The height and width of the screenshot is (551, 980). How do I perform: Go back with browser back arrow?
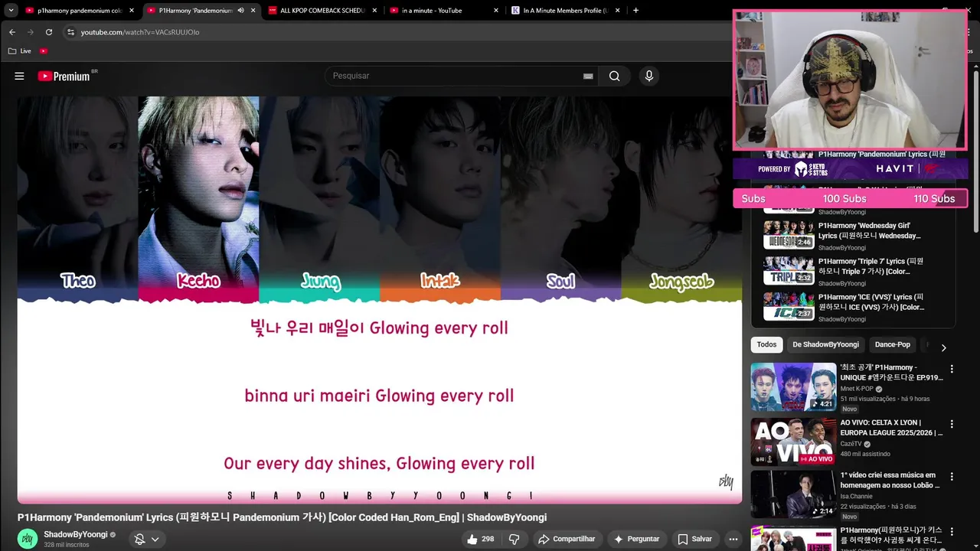12,32
